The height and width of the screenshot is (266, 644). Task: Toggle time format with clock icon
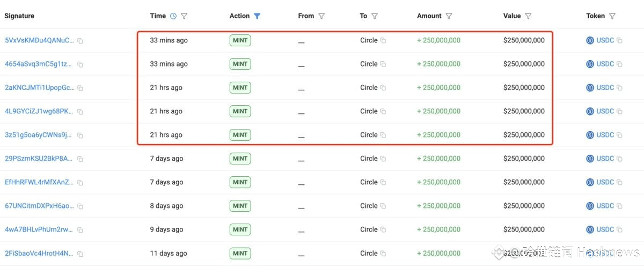point(173,16)
